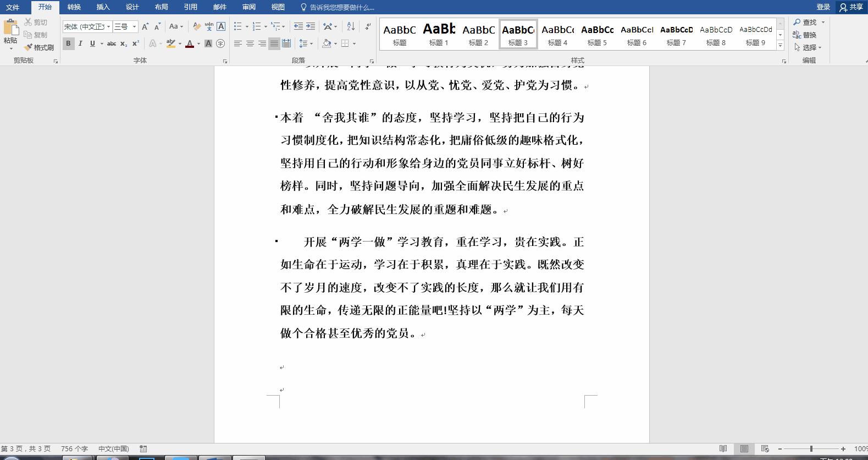Image resolution: width=868 pixels, height=460 pixels.
Task: Increase paragraph indent
Action: tap(311, 26)
